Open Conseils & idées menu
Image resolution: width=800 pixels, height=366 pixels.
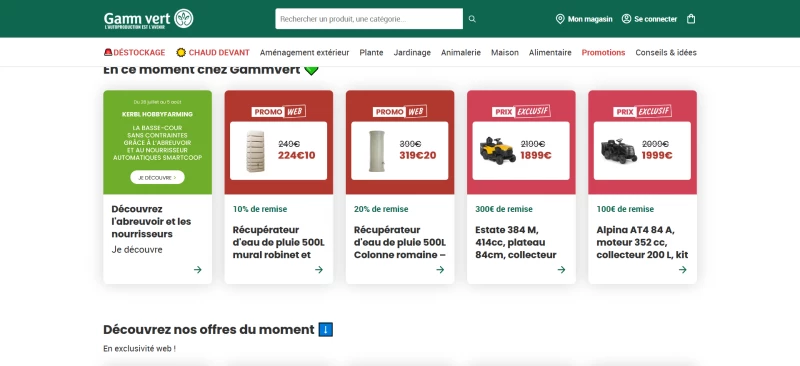click(x=666, y=52)
